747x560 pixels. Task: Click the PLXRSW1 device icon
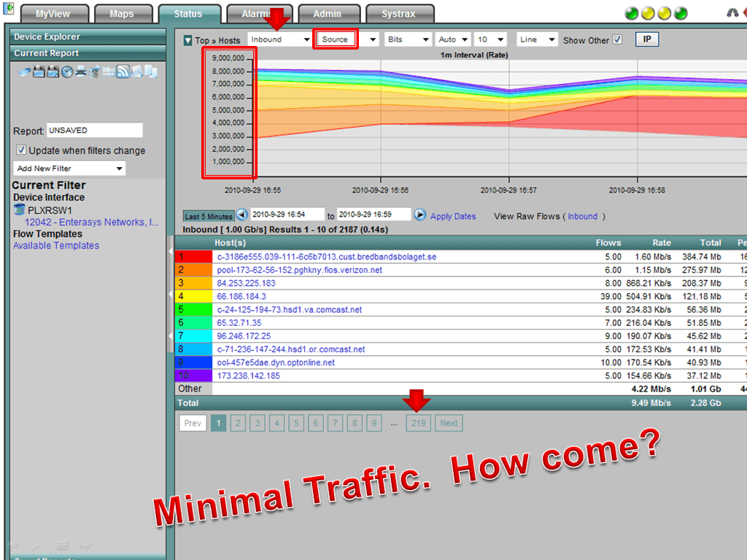(19, 209)
